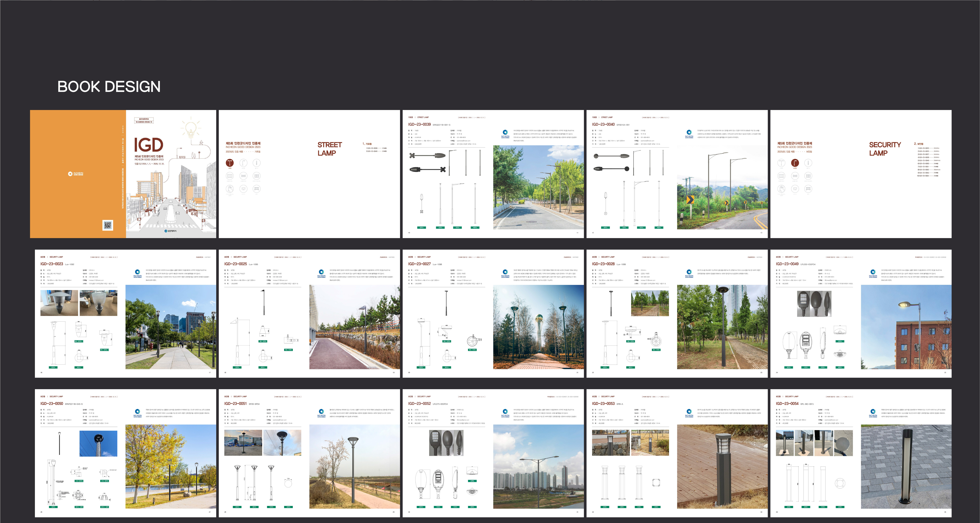Viewport: 980px width, 523px height.
Task: Click the IGD-23-0040 product heading
Action: click(603, 124)
